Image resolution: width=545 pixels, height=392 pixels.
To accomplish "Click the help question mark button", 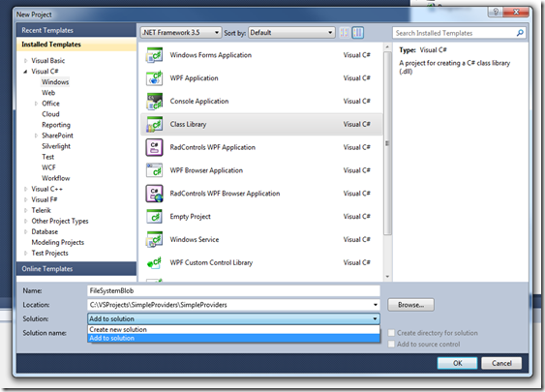I will (496, 12).
